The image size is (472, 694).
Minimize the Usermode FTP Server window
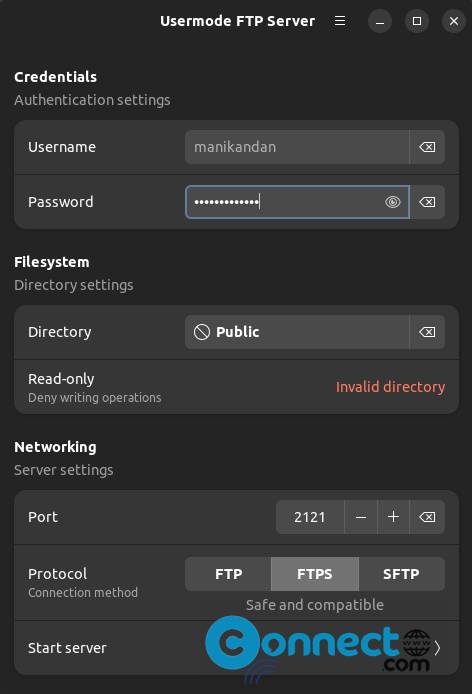tap(380, 21)
